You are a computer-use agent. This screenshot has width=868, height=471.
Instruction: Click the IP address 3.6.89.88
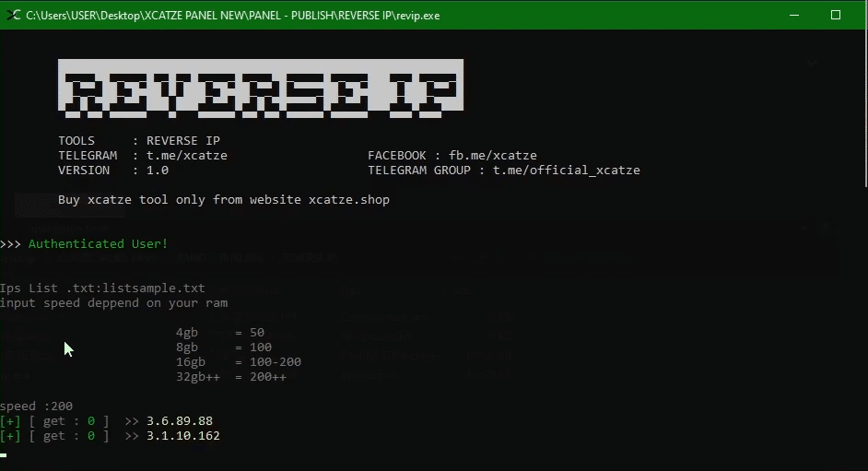[180, 421]
